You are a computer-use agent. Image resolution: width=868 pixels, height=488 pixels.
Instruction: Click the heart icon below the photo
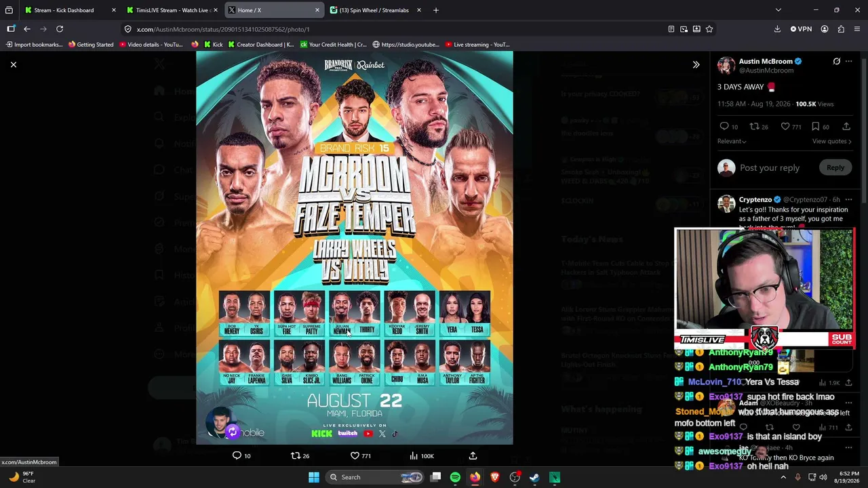[x=355, y=455]
